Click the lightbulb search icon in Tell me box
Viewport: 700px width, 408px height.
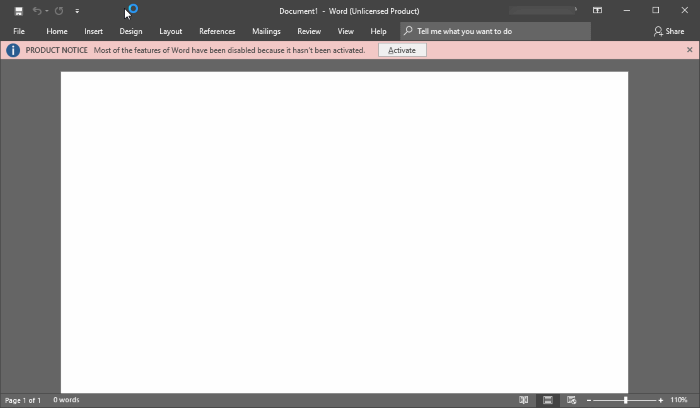tap(408, 31)
